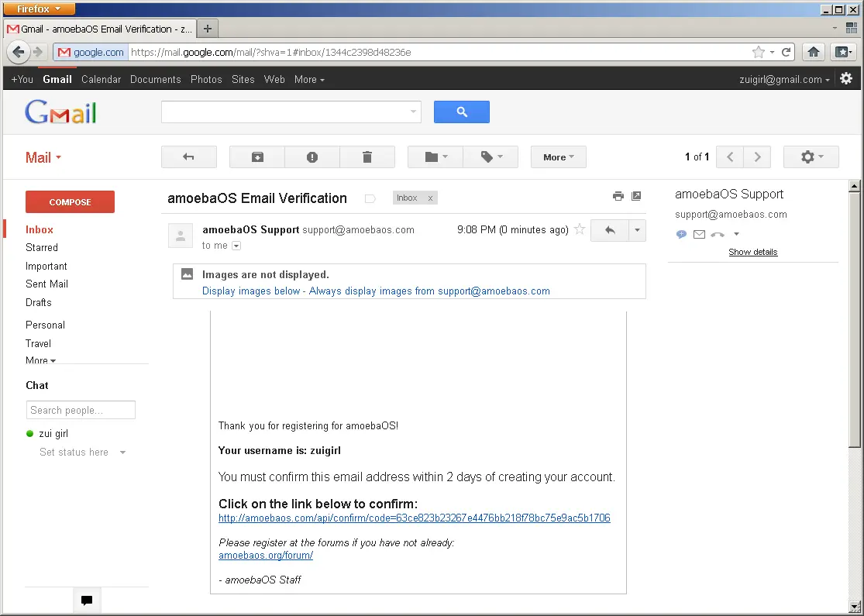
Task: Call amoebaOS Support phone icon
Action: (x=718, y=234)
